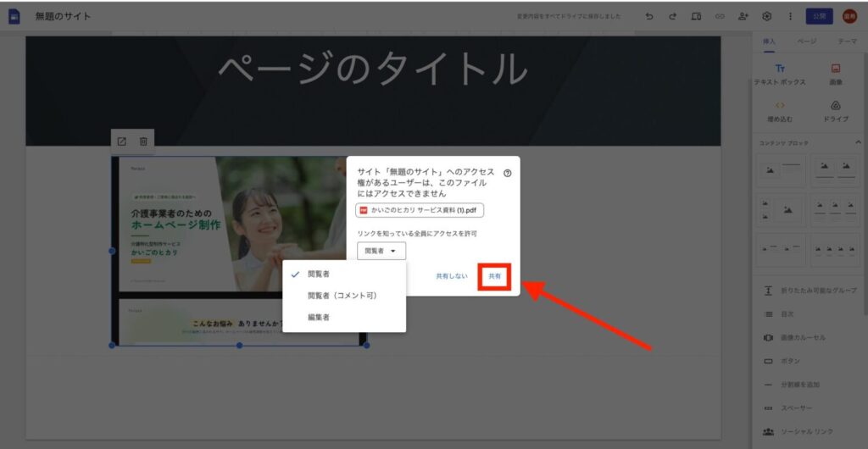Viewport: 868px width, 449px height.
Task: Switch to the テーマ tab
Action: point(846,41)
